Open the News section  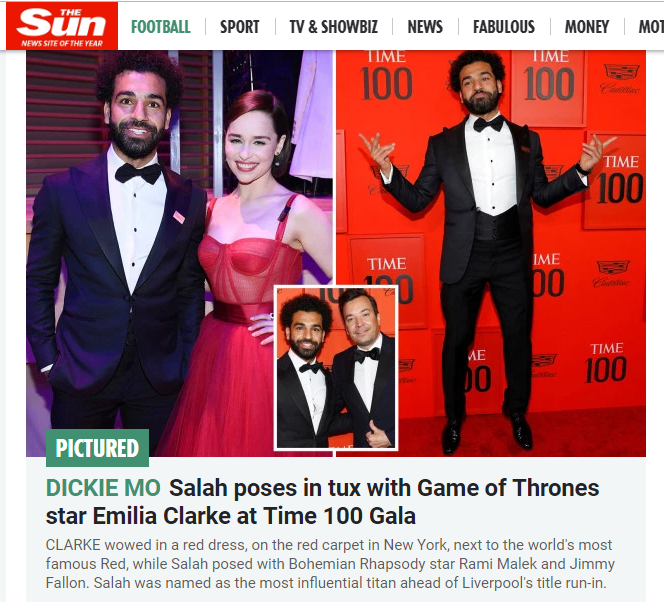425,27
